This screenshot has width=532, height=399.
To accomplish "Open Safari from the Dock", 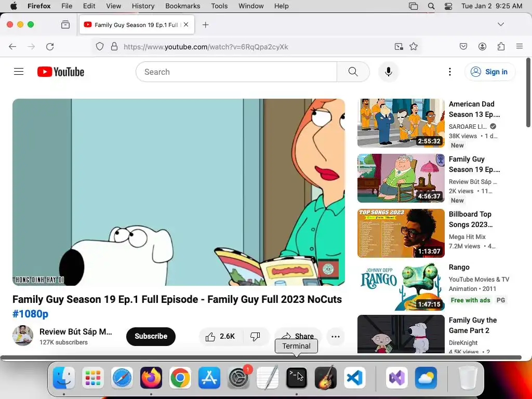I will pyautogui.click(x=122, y=378).
